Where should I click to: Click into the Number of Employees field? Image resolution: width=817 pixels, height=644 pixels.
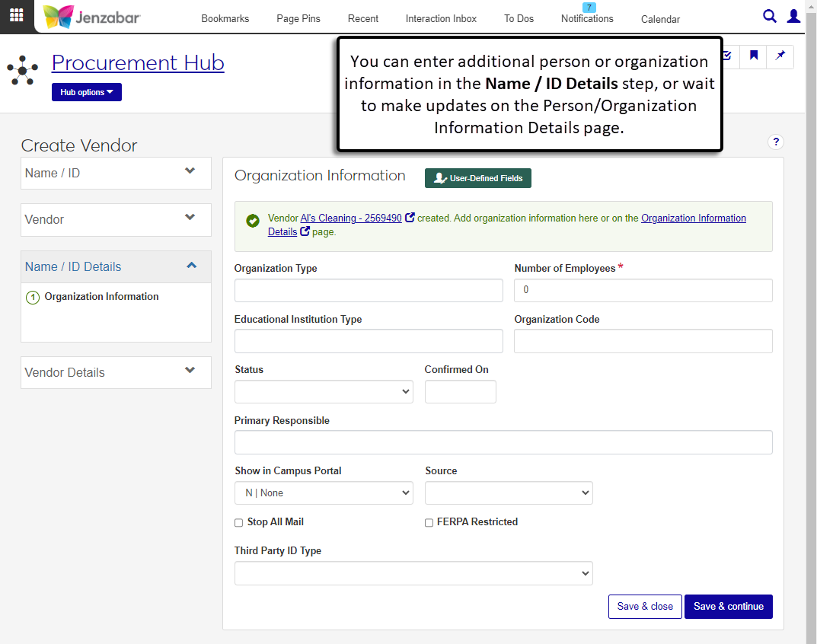pos(643,290)
